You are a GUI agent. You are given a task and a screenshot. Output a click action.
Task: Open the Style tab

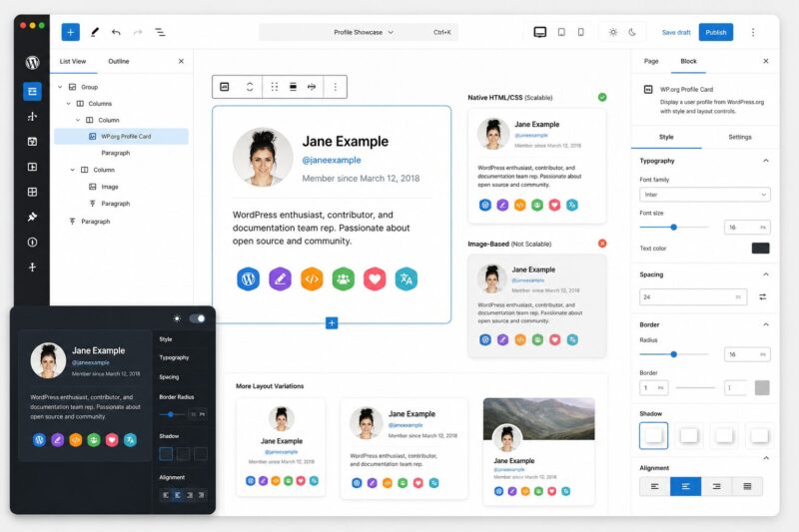(x=666, y=137)
